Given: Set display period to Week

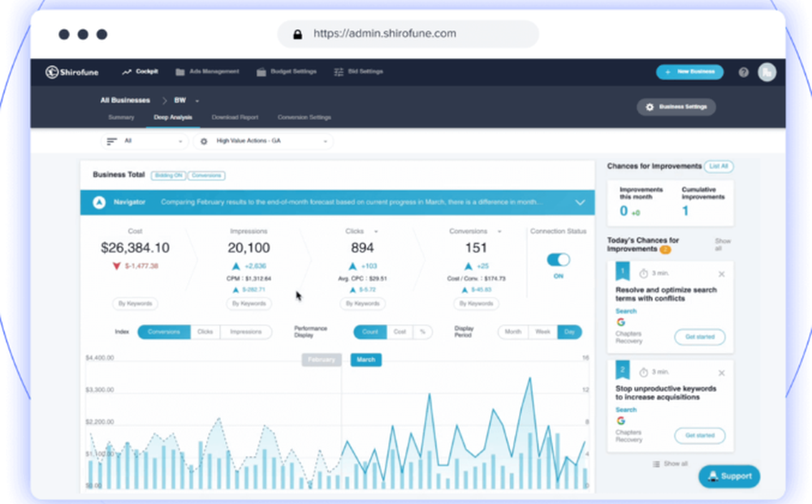Looking at the screenshot, I should point(542,332).
